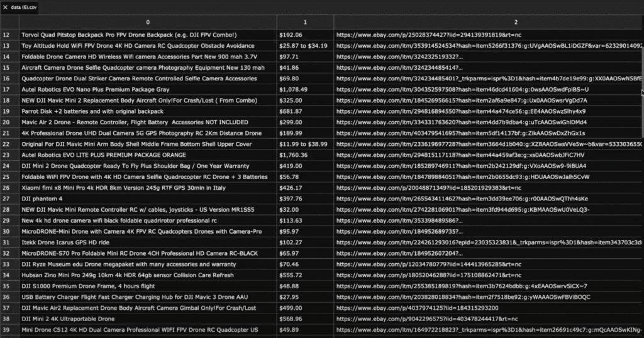This screenshot has width=644, height=338.
Task: Click 'MicroDRONE-S70 Pro Foldable Mini' cell
Action: [x=148, y=254]
